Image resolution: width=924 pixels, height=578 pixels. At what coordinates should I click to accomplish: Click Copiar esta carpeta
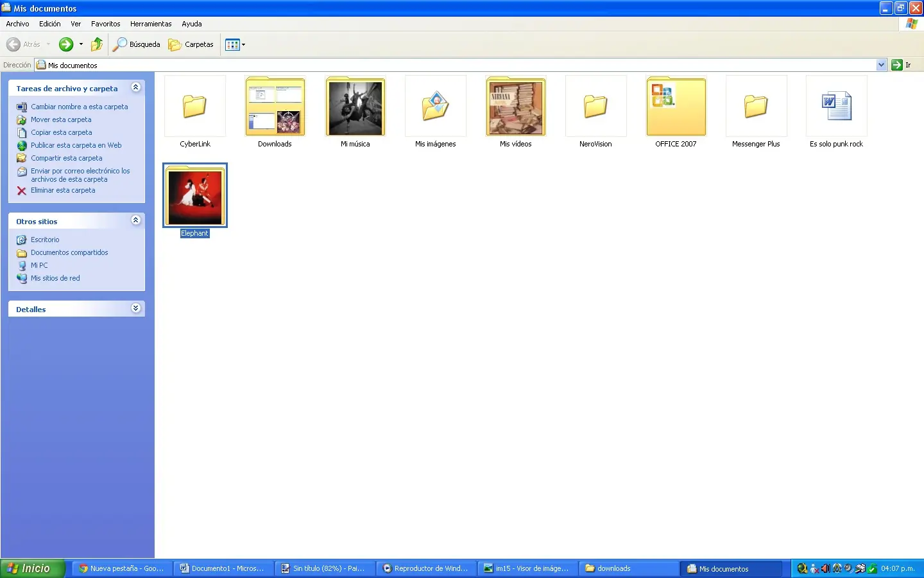coord(55,132)
